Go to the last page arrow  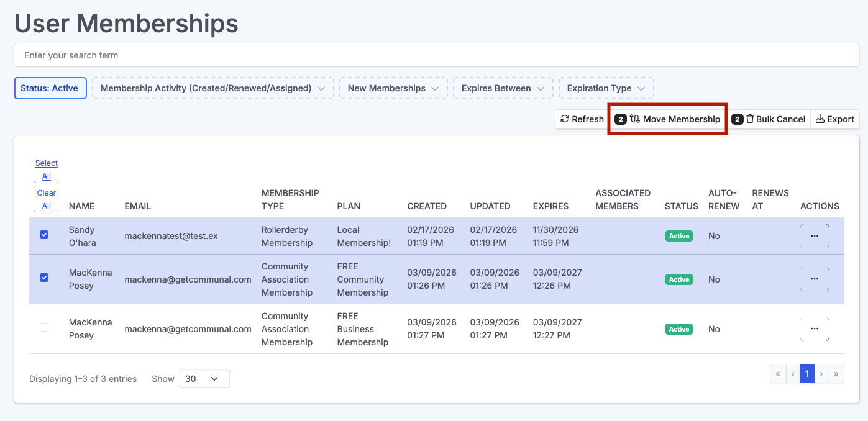[836, 374]
